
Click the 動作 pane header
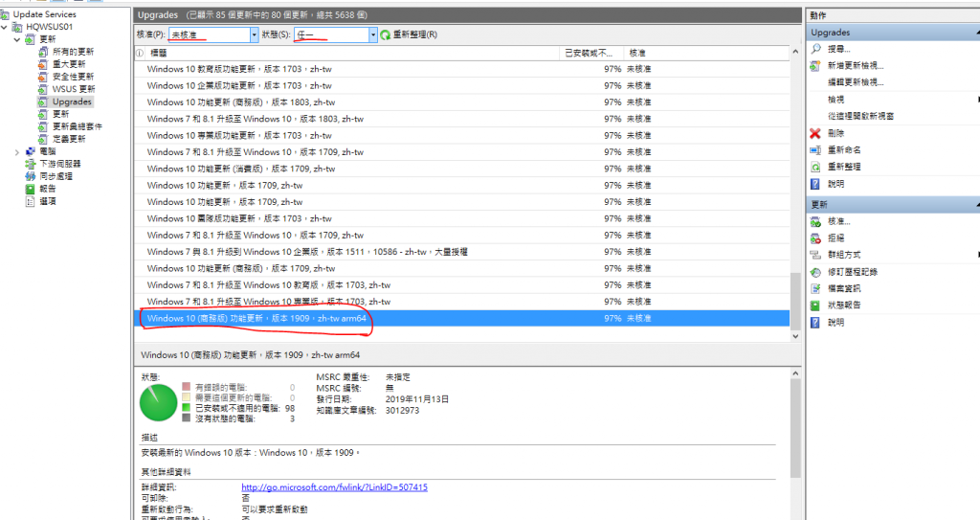point(893,15)
